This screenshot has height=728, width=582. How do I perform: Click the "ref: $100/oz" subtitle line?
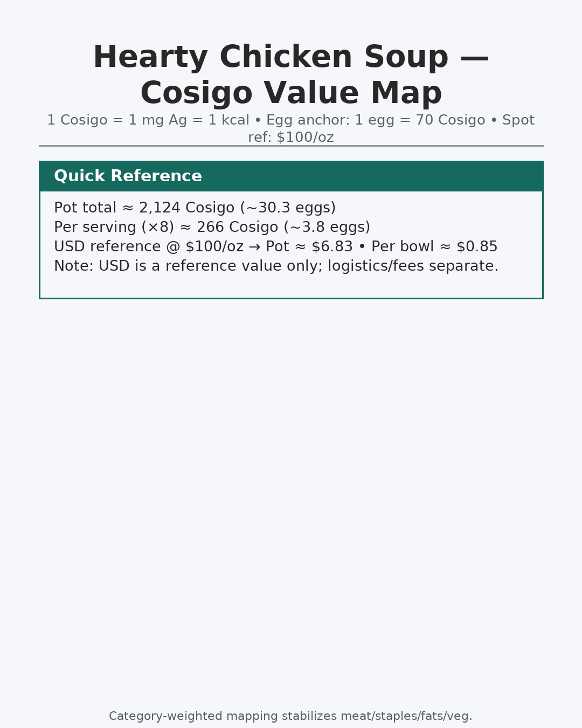(x=291, y=138)
